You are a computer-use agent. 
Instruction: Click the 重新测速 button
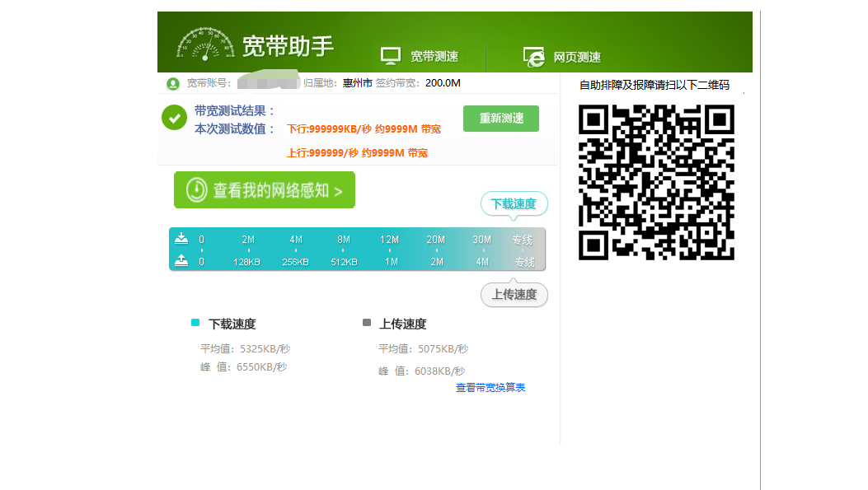click(x=501, y=119)
